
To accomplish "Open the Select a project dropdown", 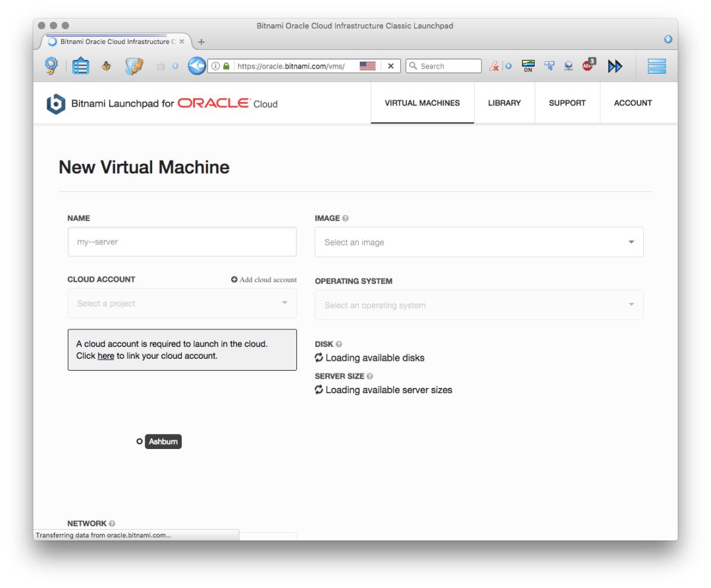I will 182,304.
